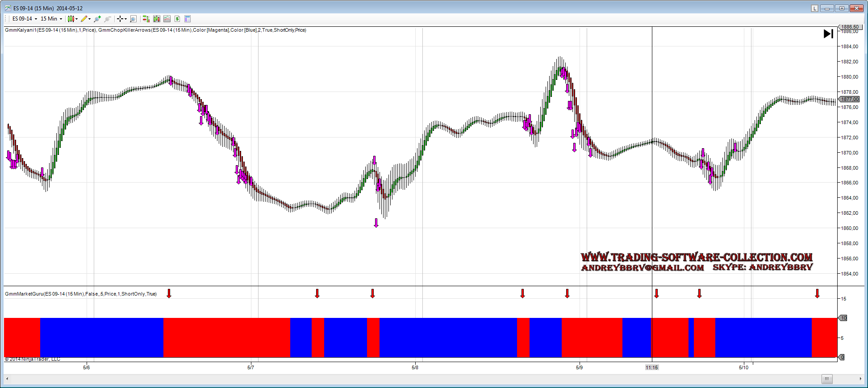The image size is (868, 388).
Task: Open the Strategies dollar sign icon
Action: pos(177,19)
